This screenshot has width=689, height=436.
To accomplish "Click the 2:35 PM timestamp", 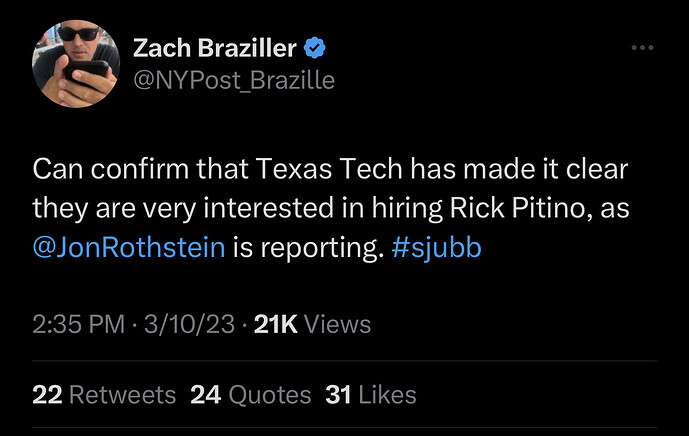I will click(x=75, y=324).
